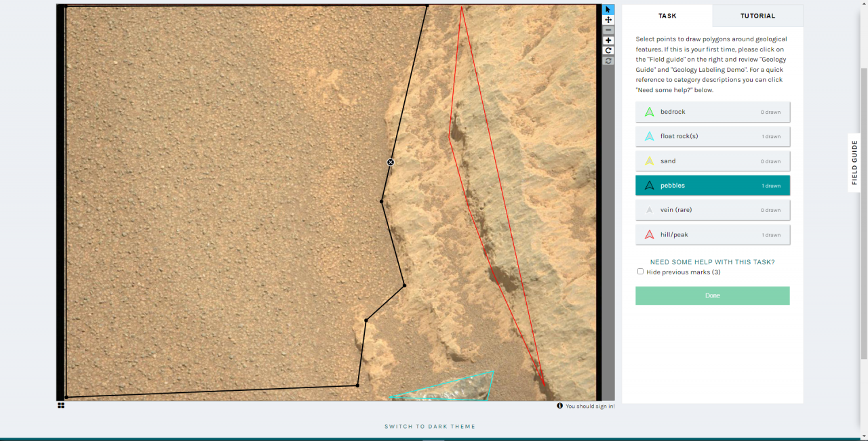
Task: Click the Done button
Action: click(x=713, y=295)
